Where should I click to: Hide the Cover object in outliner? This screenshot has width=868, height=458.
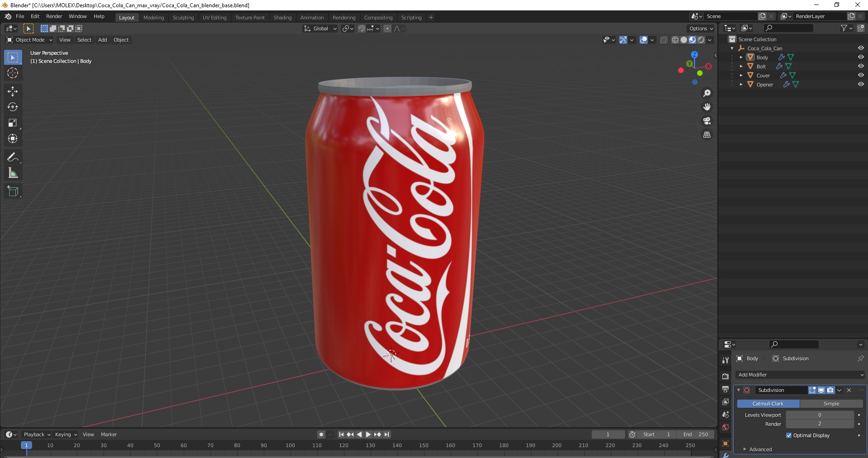(x=861, y=75)
